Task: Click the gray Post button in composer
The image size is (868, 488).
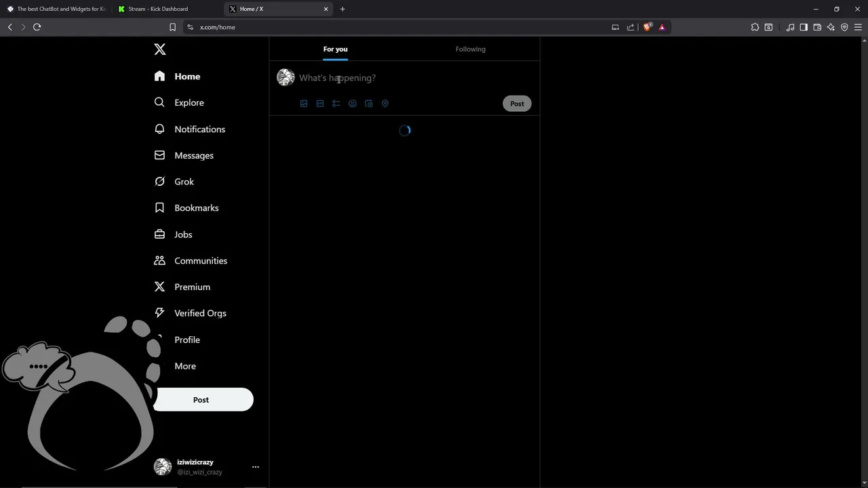Action: tap(517, 104)
